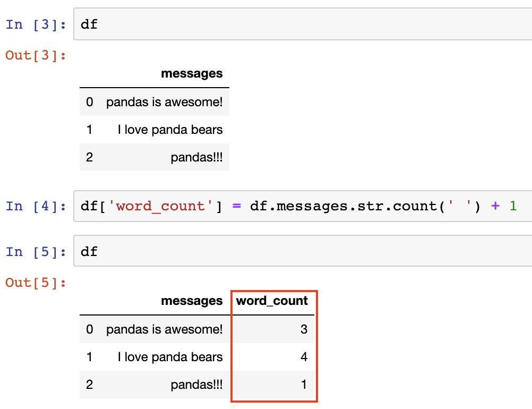This screenshot has width=532, height=409.
Task: Select 'I love panda bears' cell in first table
Action: click(170, 129)
